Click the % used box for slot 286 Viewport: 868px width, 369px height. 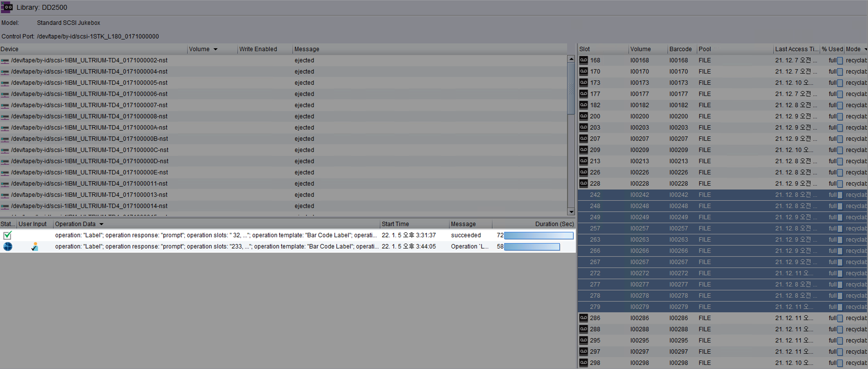pos(840,318)
